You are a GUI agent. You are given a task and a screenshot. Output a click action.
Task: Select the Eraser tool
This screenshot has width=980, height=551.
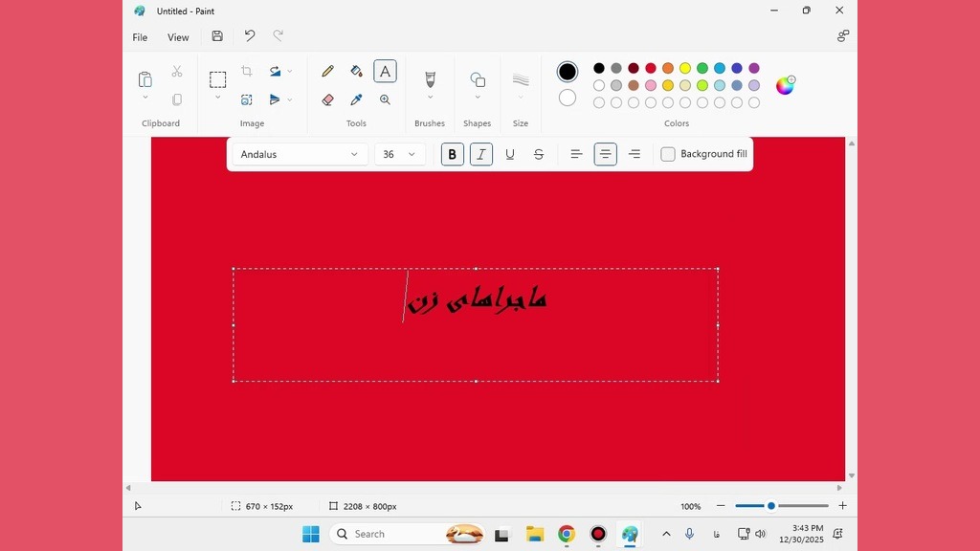327,99
